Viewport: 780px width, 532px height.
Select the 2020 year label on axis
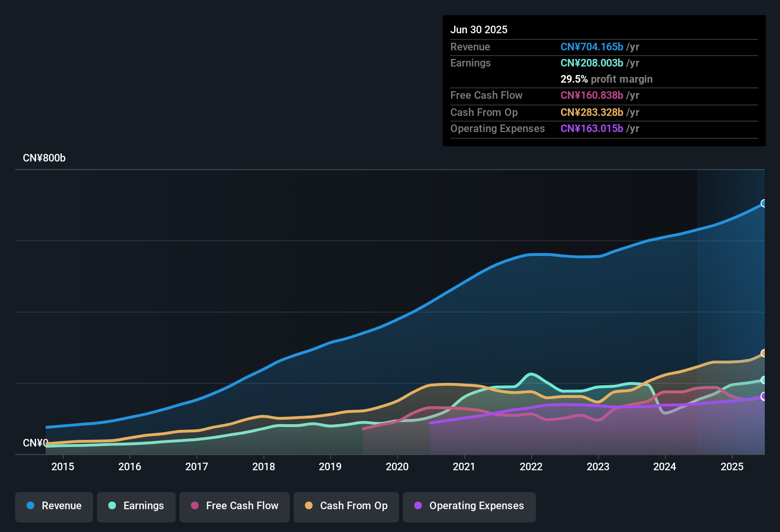[x=397, y=466]
